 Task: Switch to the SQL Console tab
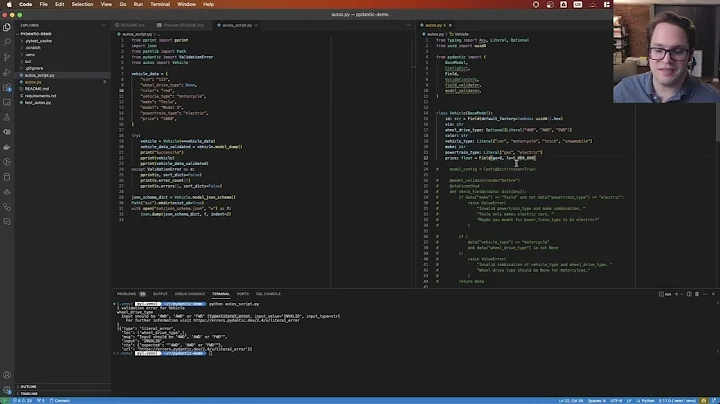point(268,294)
